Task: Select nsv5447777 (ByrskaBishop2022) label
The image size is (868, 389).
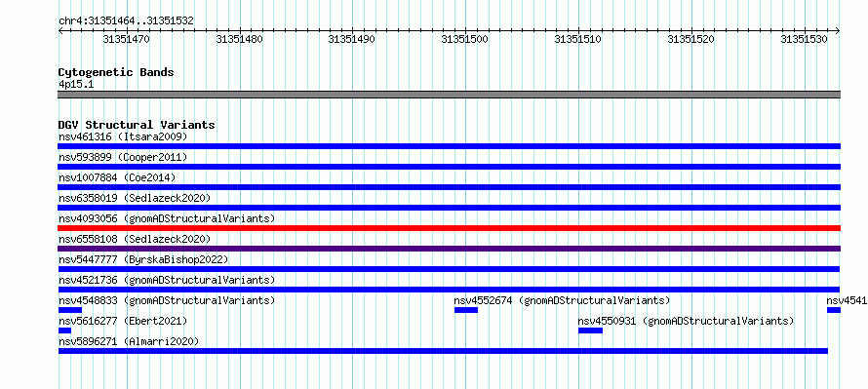Action: point(143,259)
